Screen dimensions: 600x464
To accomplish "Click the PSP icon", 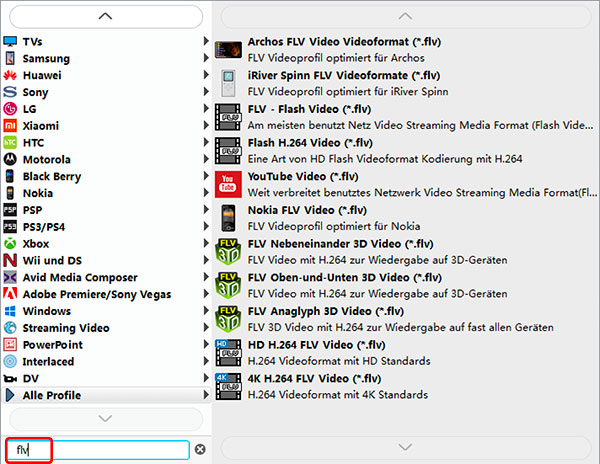I will click(10, 210).
